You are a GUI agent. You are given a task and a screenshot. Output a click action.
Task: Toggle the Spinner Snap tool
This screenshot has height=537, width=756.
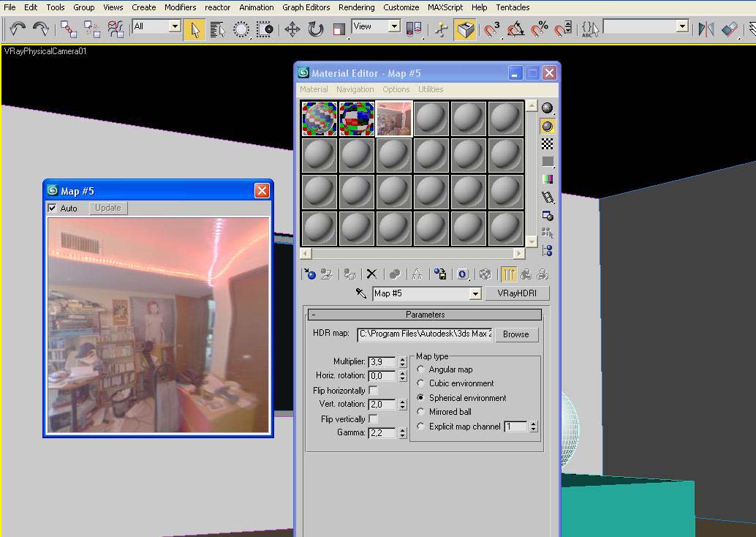[563, 29]
